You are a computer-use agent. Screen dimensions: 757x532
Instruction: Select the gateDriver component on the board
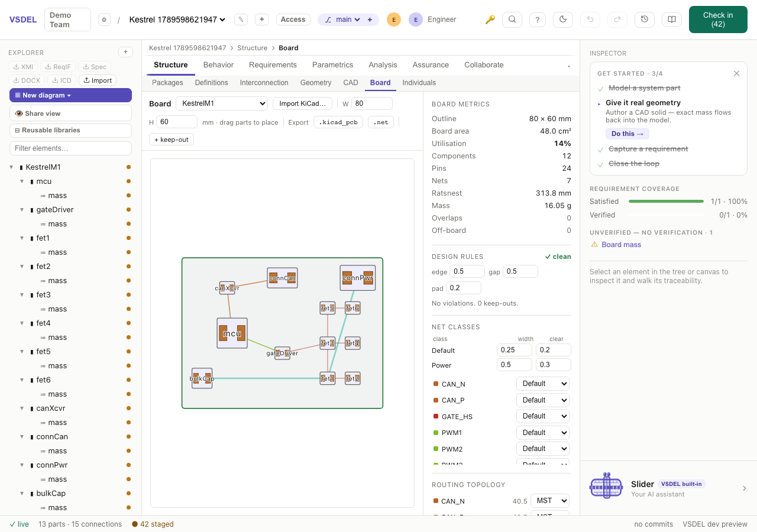[282, 353]
